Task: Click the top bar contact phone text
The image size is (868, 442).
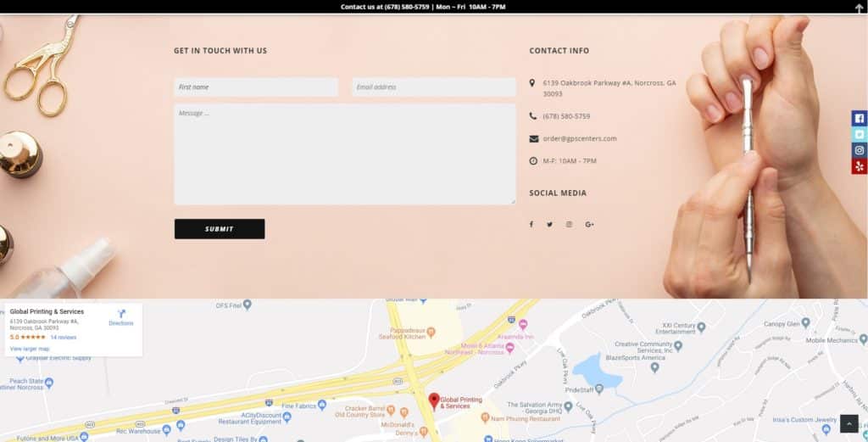Action: 423,7
